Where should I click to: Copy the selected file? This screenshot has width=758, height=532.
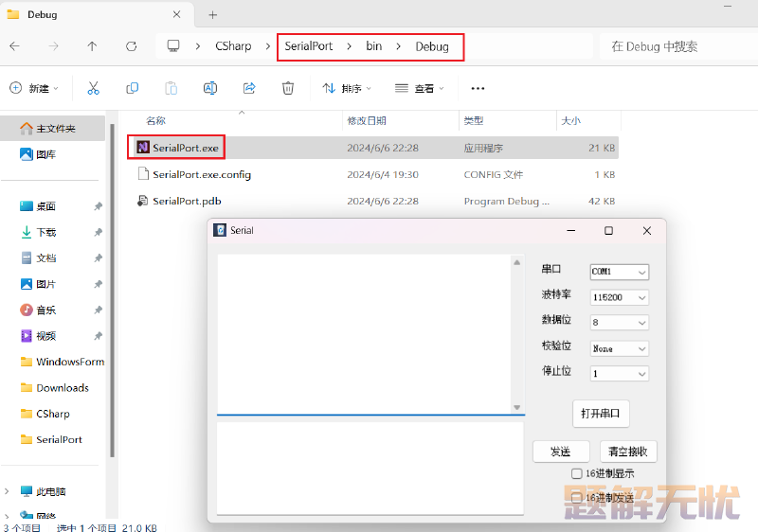(132, 88)
